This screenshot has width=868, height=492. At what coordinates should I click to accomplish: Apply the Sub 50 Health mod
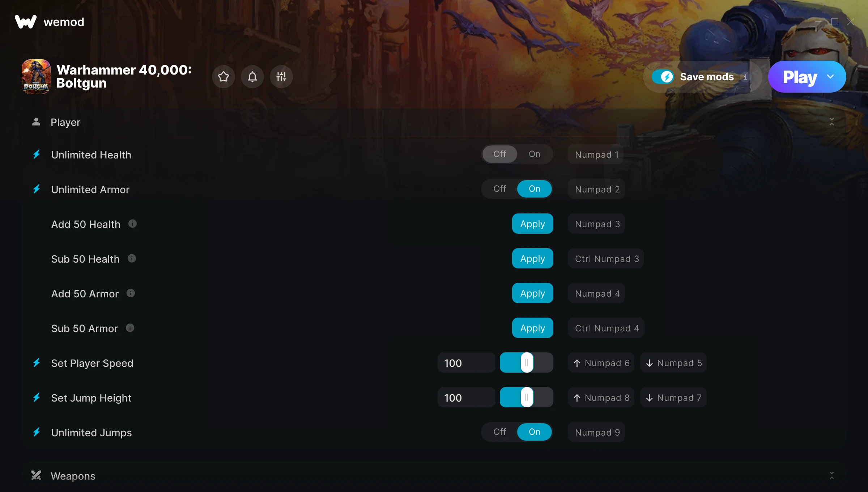[x=532, y=258]
